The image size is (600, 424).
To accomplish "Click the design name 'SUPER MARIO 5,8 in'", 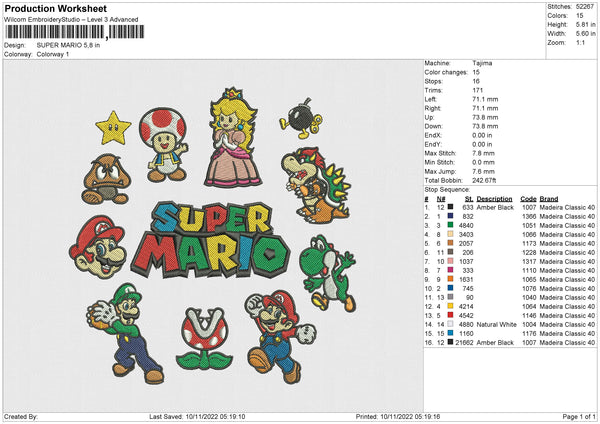I will [68, 45].
